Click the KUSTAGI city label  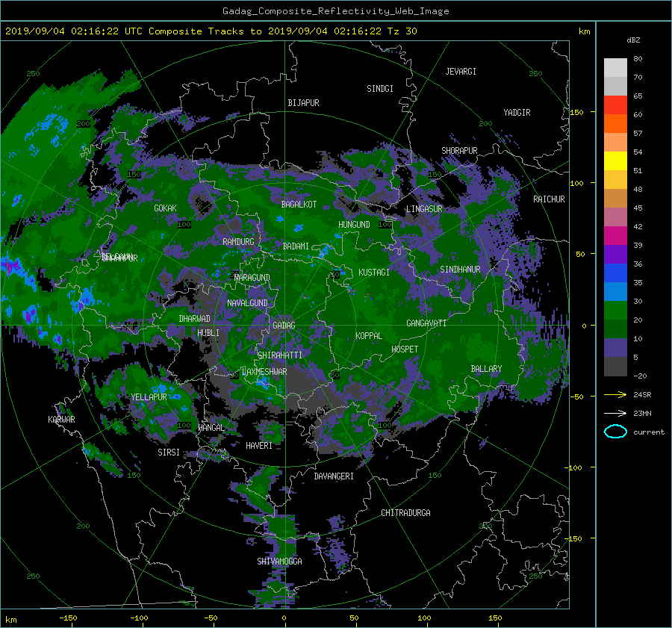374,273
